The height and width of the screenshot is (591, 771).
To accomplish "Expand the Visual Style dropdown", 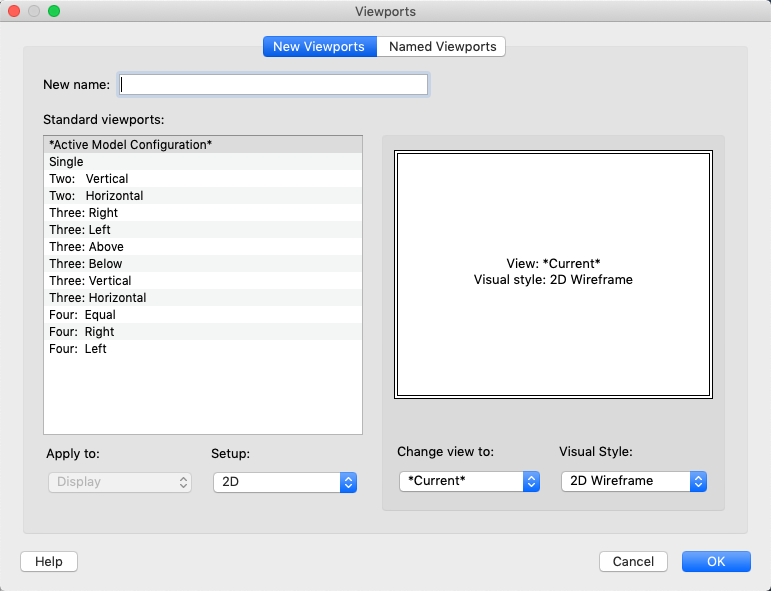I will coord(634,481).
